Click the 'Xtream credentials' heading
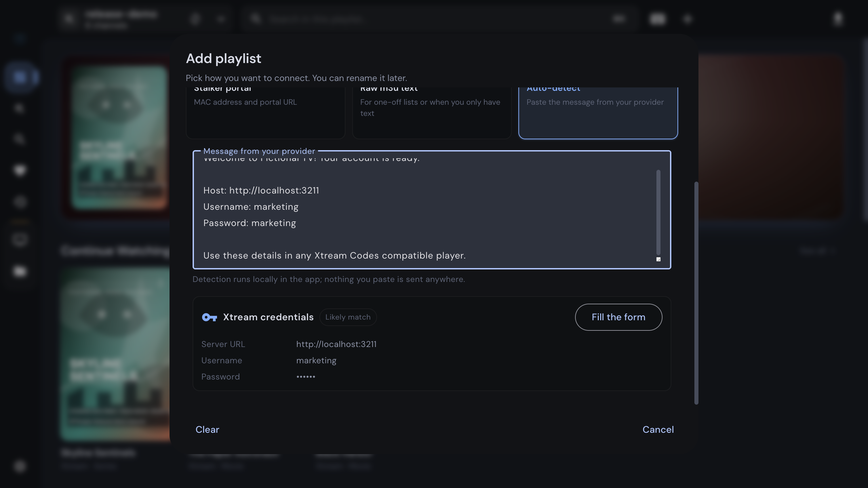 click(268, 317)
